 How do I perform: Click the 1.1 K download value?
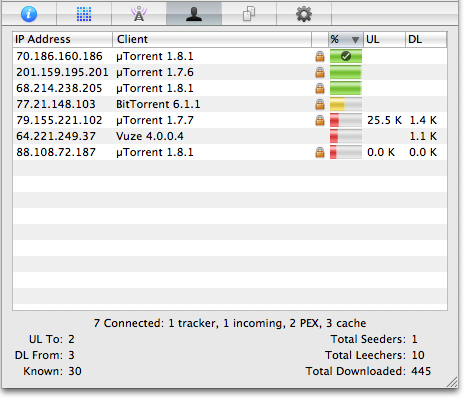pos(423,136)
